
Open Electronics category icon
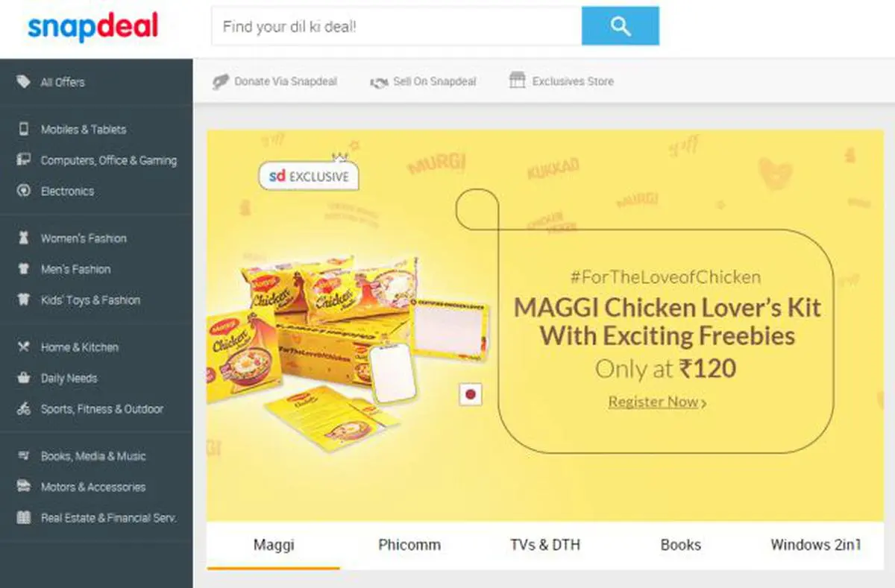[x=24, y=191]
